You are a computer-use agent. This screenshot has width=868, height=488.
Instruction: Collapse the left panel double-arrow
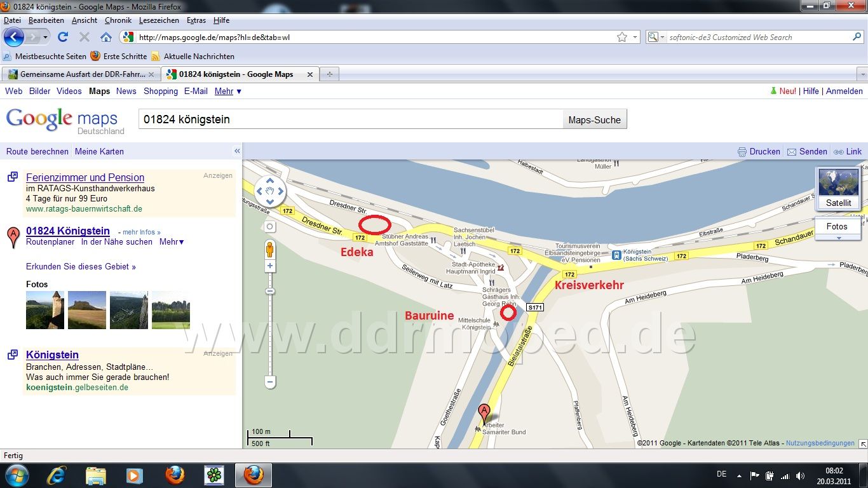pos(237,151)
